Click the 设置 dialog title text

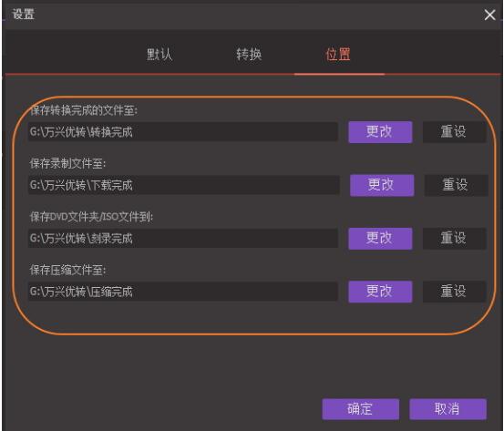[x=24, y=15]
